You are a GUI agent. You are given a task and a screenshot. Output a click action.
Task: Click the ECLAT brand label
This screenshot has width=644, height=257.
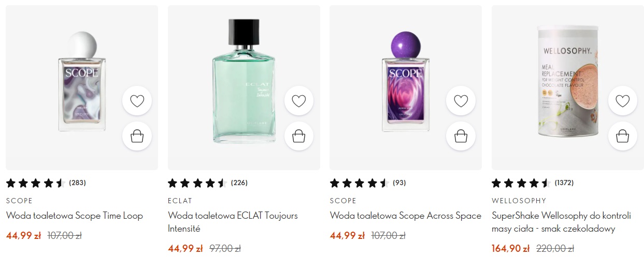click(x=180, y=201)
